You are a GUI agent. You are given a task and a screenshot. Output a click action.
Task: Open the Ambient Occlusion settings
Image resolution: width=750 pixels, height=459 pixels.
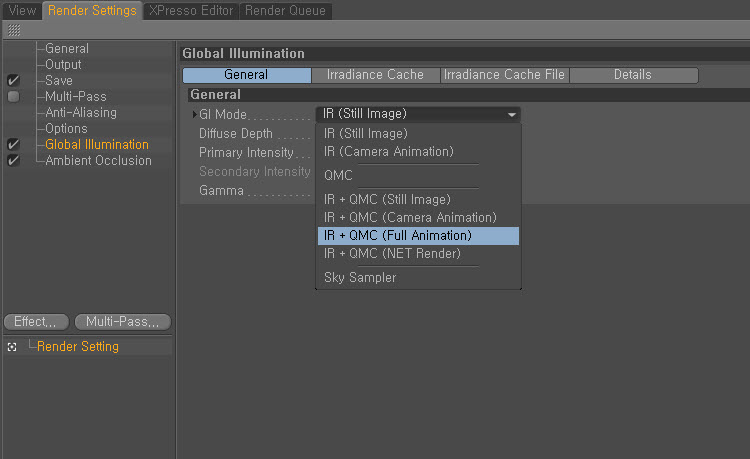(x=98, y=161)
